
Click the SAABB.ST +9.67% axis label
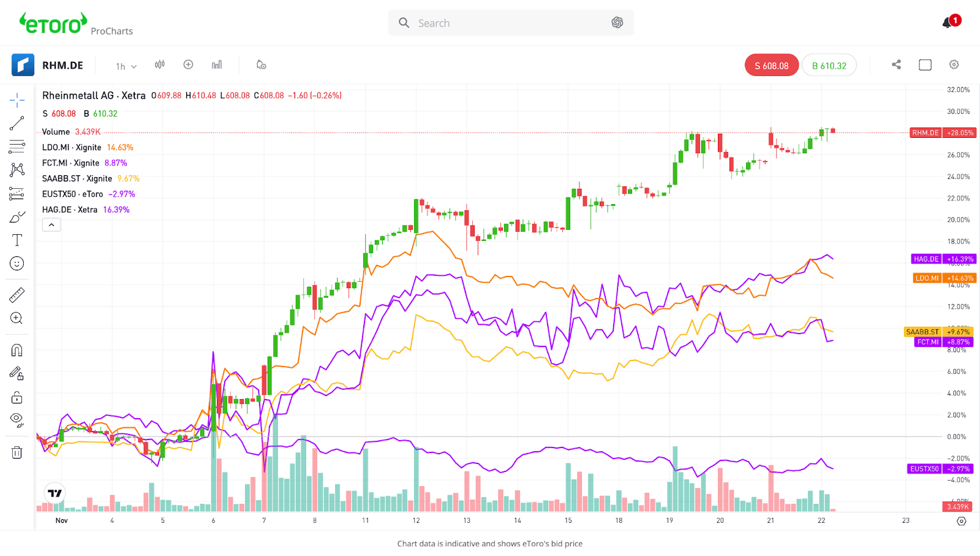tap(939, 332)
